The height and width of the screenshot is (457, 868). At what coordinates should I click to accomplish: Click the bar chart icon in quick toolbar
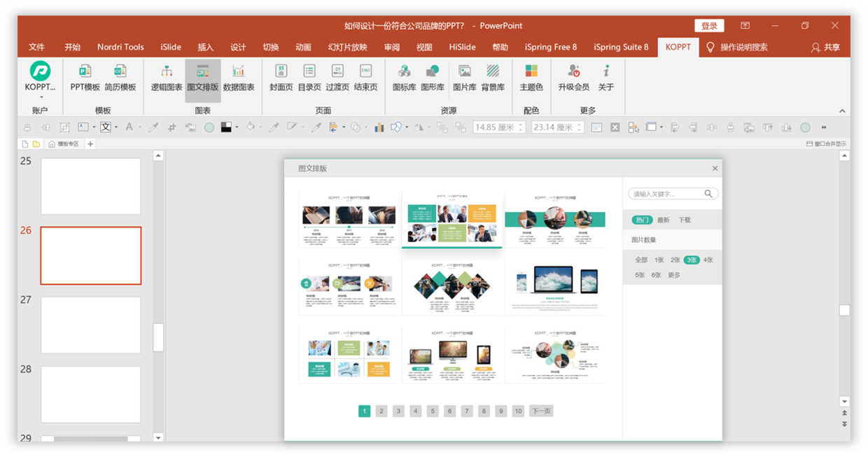click(379, 127)
